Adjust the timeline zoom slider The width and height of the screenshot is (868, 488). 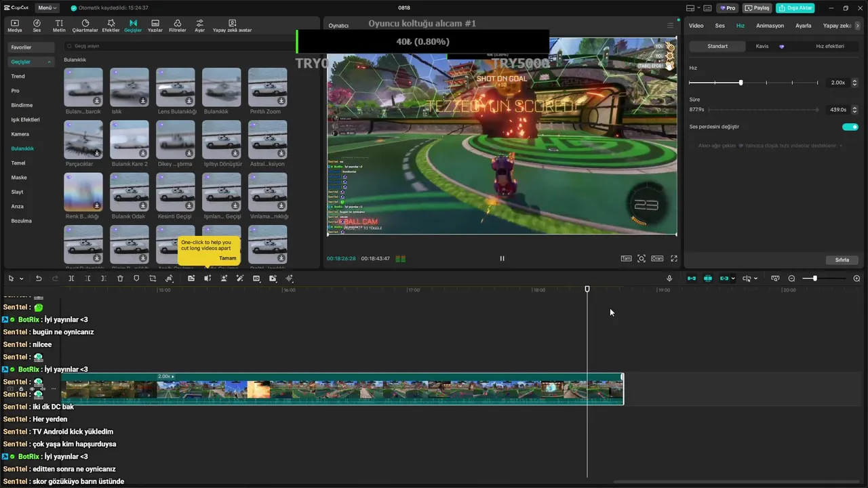(x=814, y=279)
